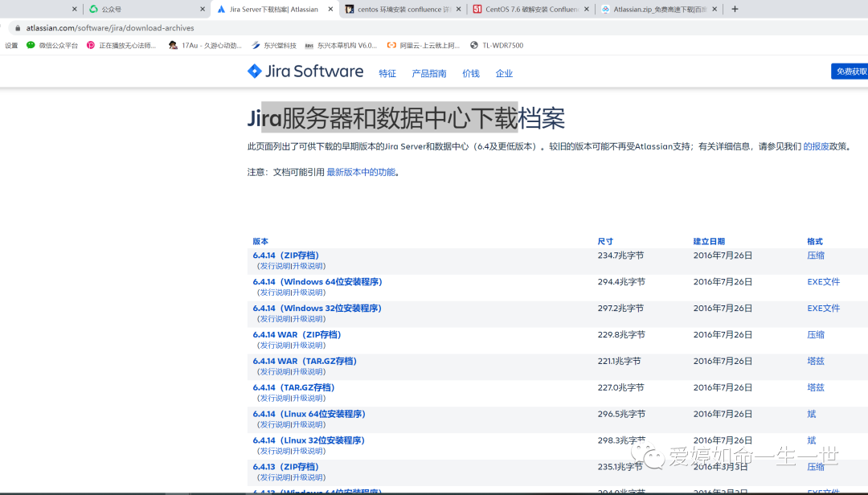Open 东兴堂科技 bookmark
This screenshot has height=495, width=868.
[x=274, y=46]
